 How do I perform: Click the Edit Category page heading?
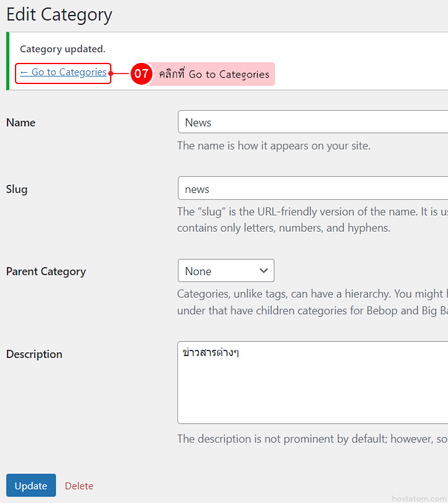click(x=59, y=15)
